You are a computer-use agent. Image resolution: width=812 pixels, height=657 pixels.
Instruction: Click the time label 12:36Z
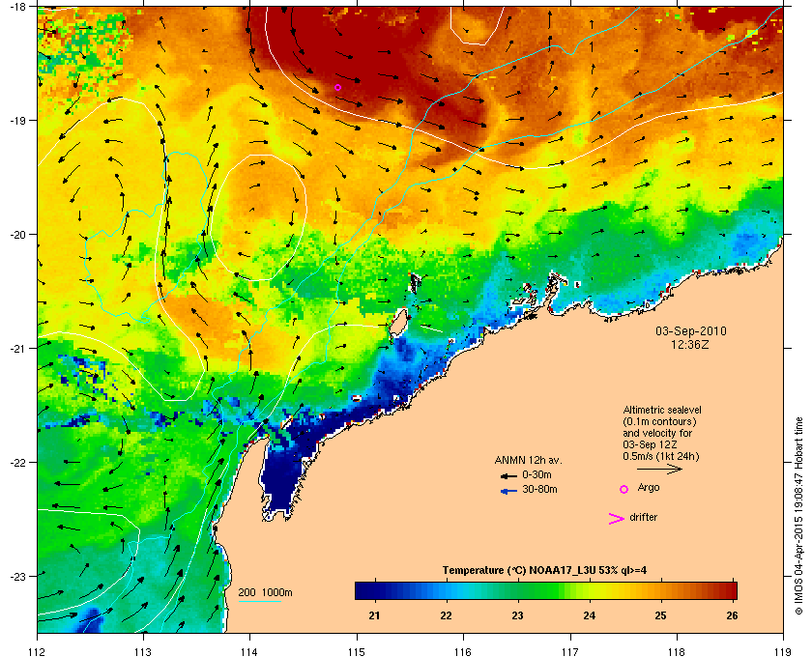[690, 344]
